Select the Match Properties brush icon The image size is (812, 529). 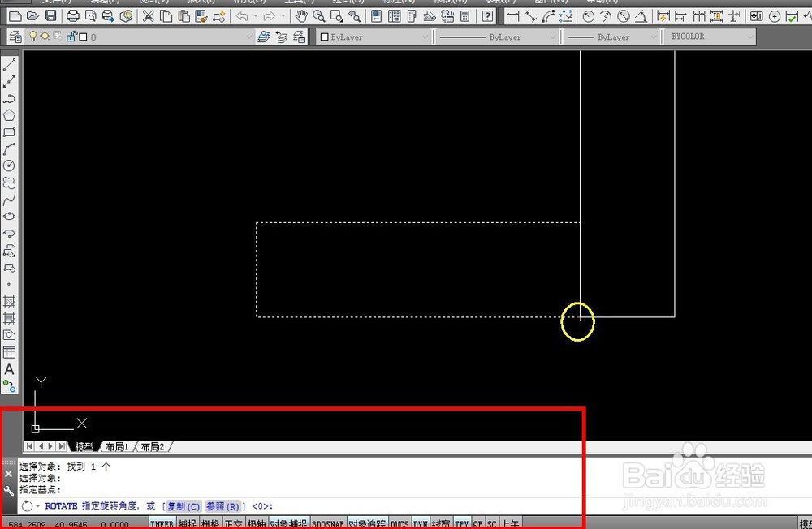(201, 16)
